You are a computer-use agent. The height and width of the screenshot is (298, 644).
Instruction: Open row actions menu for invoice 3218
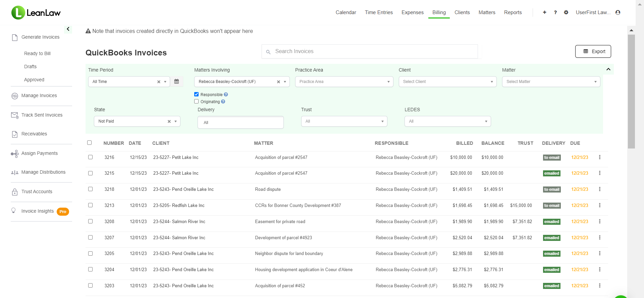click(600, 189)
